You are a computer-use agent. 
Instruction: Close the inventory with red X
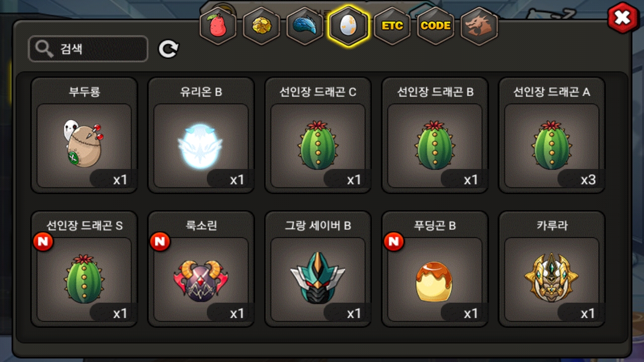(623, 18)
